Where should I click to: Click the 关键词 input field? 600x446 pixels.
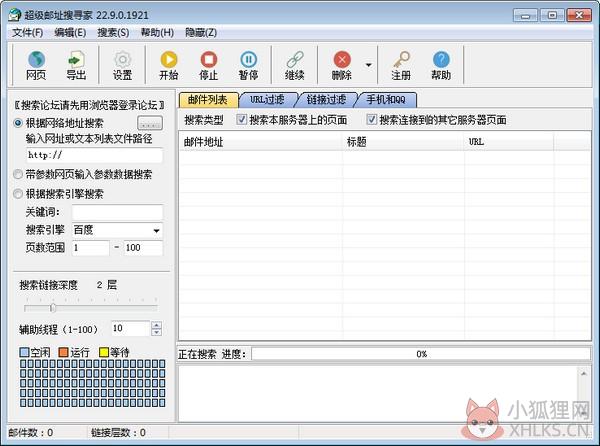click(x=117, y=212)
